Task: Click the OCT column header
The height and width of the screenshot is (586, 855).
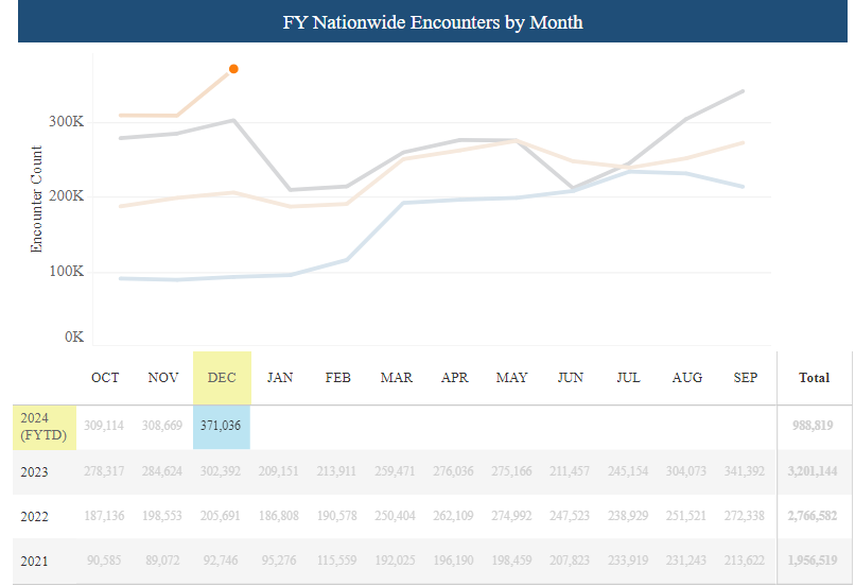Action: point(105,378)
